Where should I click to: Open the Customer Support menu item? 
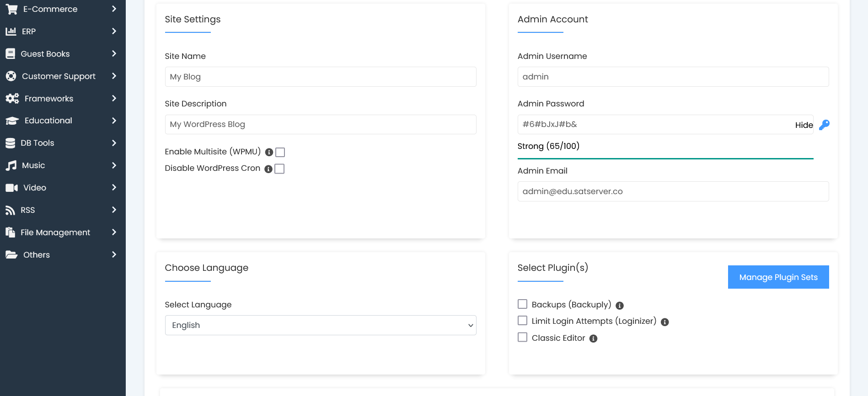click(59, 76)
